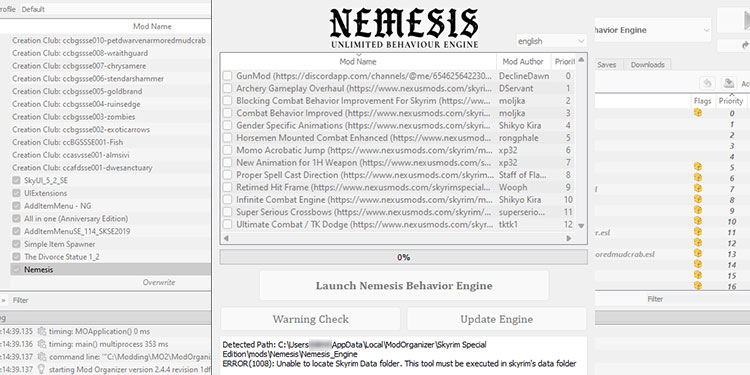Image resolution: width=750 pixels, height=375 pixels.
Task: Click the flag icon in plugin priority row 13
Action: click(x=698, y=254)
